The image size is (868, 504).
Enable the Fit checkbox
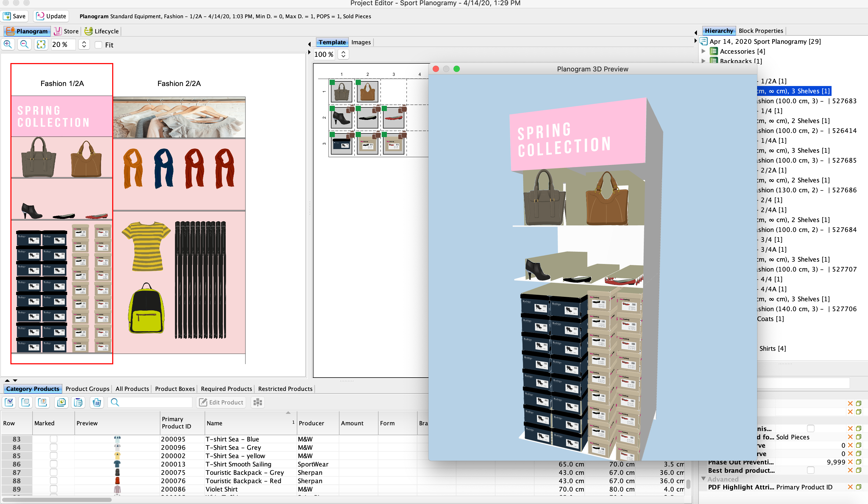coord(98,45)
